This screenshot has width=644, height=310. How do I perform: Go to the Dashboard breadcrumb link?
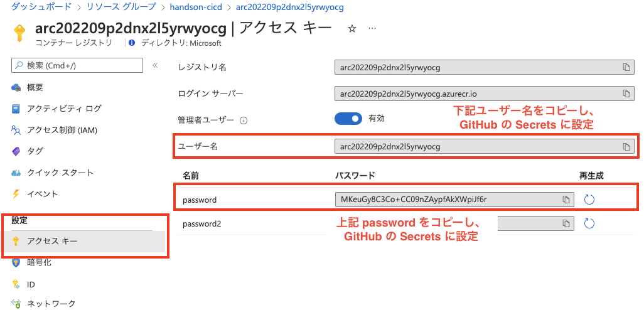[x=41, y=6]
